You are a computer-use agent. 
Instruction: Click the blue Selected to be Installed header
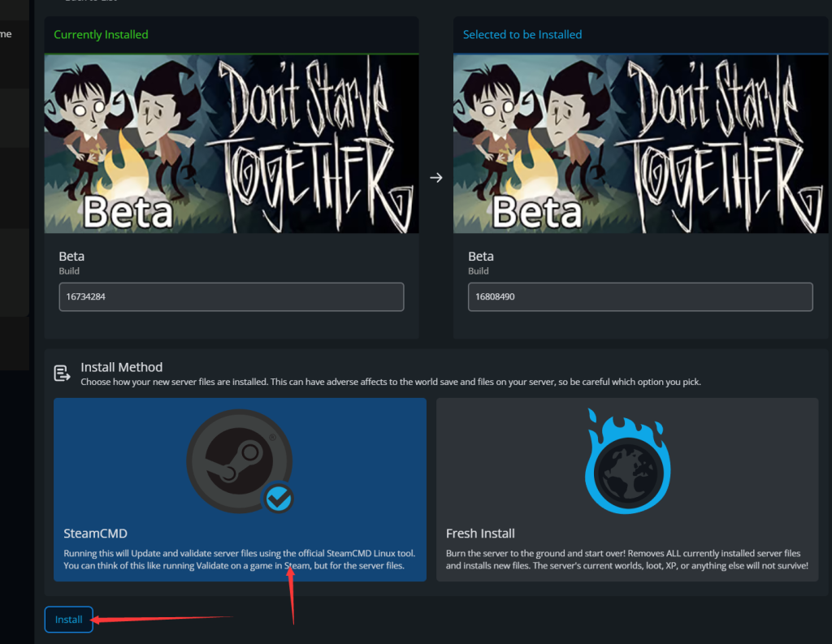pyautogui.click(x=522, y=35)
